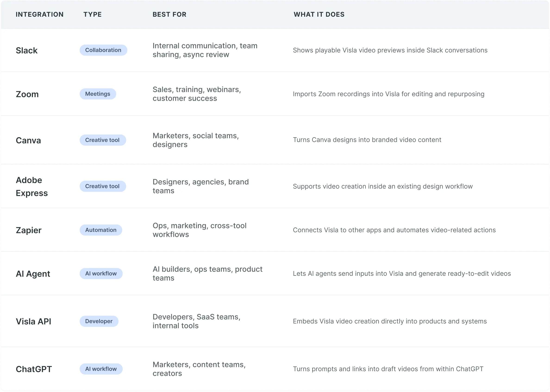Select the Slack integration name

(x=27, y=50)
